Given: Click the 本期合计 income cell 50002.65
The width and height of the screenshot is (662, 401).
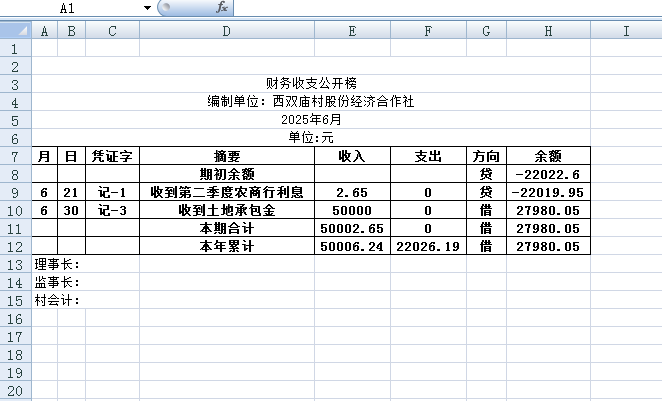Looking at the screenshot, I should 351,228.
